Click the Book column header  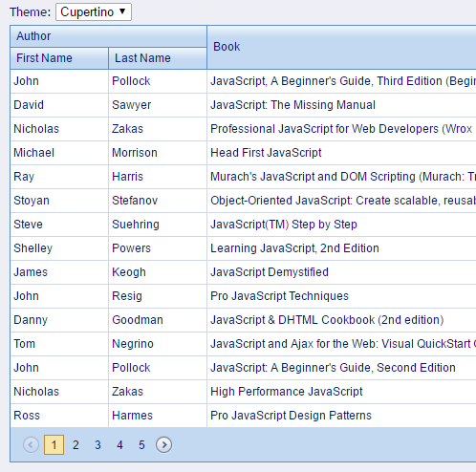point(341,47)
